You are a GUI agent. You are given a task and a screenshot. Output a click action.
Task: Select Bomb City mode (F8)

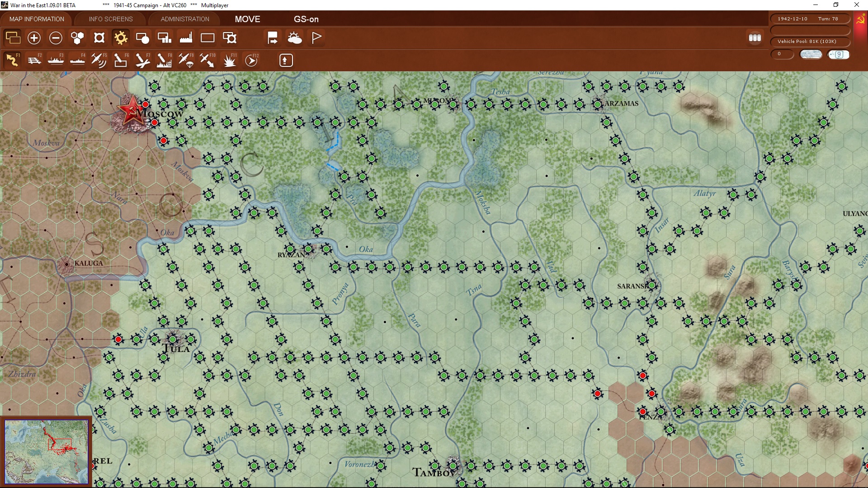pyautogui.click(x=164, y=60)
